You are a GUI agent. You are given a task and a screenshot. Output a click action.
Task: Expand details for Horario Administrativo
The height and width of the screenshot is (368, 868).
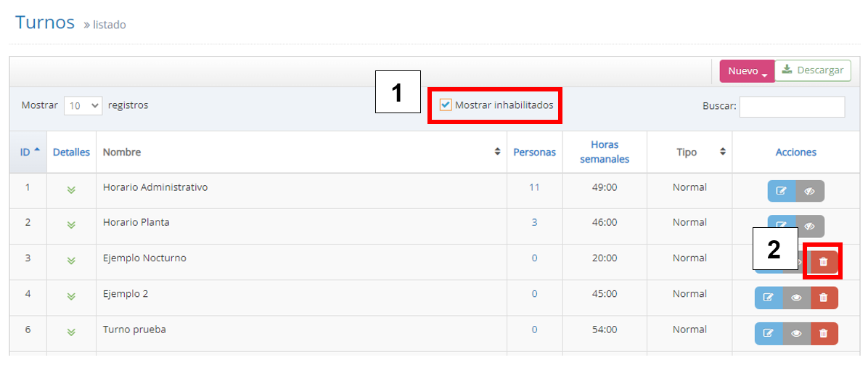[71, 189]
